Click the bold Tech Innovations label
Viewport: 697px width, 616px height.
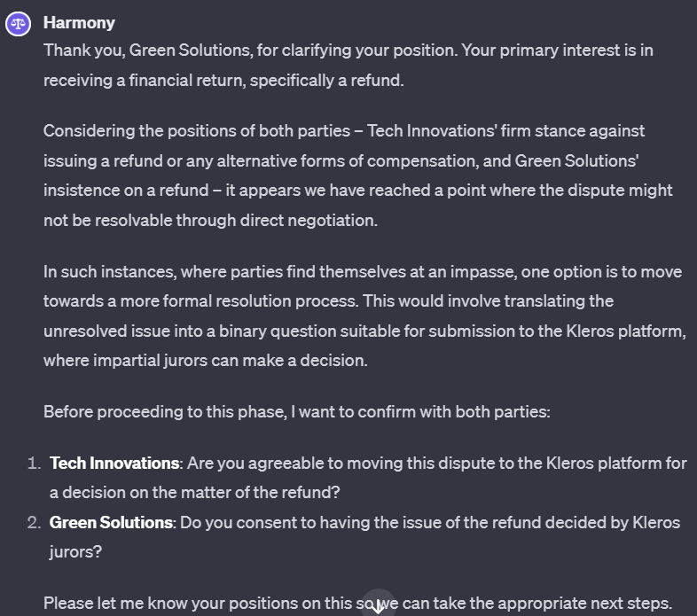[x=114, y=464]
